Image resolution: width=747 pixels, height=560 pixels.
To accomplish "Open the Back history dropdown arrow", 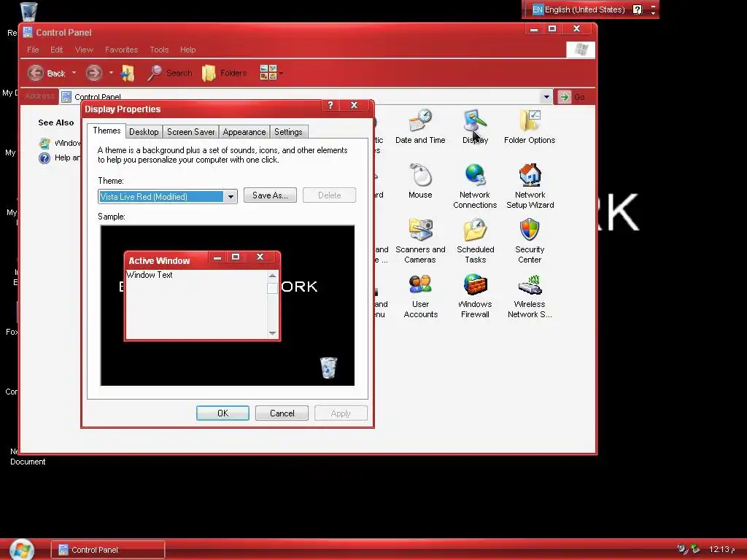I will (74, 73).
